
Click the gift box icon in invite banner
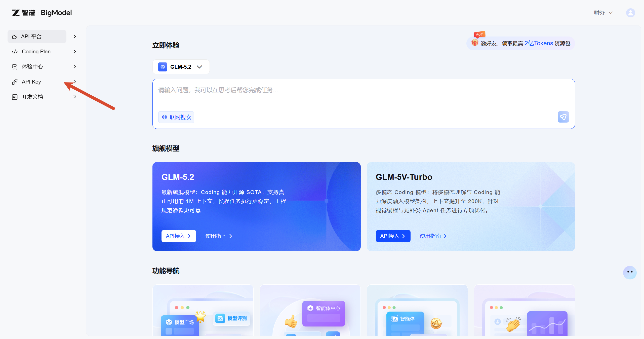coord(475,43)
